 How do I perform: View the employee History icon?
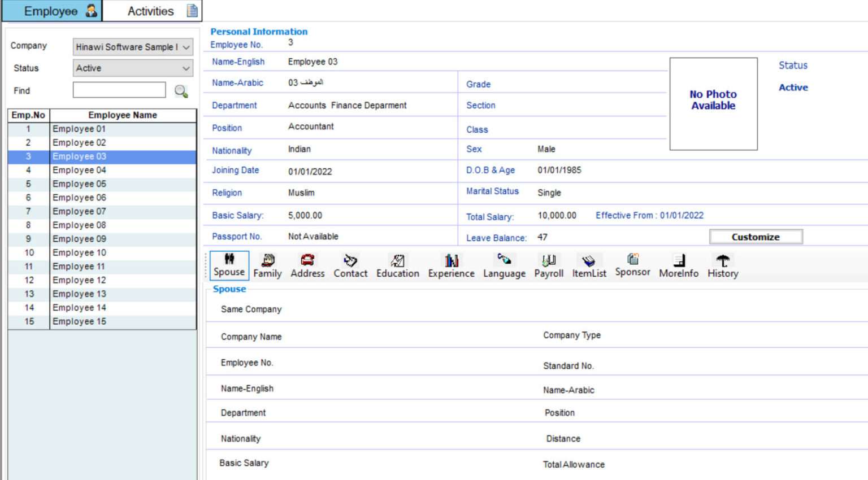[x=723, y=261]
